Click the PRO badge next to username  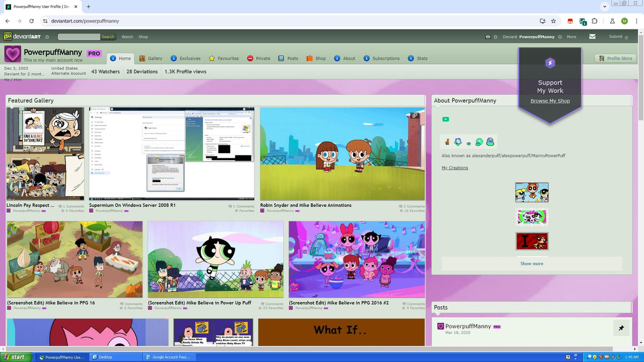[x=94, y=53]
